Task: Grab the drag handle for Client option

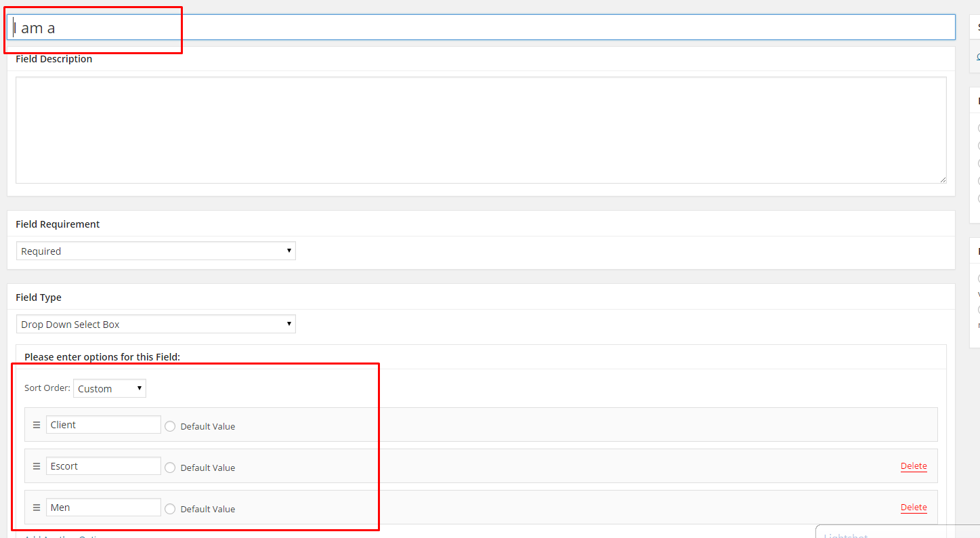Action: click(37, 426)
